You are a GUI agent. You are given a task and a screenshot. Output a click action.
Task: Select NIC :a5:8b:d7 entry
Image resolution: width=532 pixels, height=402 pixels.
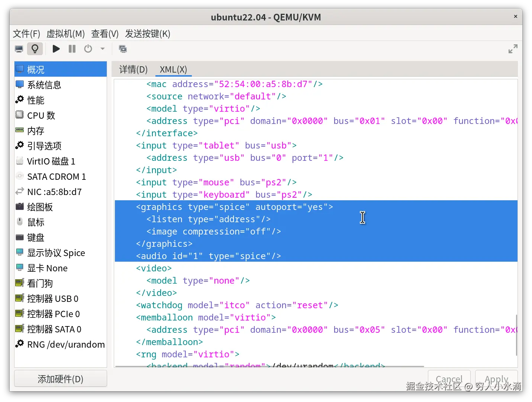click(x=61, y=192)
